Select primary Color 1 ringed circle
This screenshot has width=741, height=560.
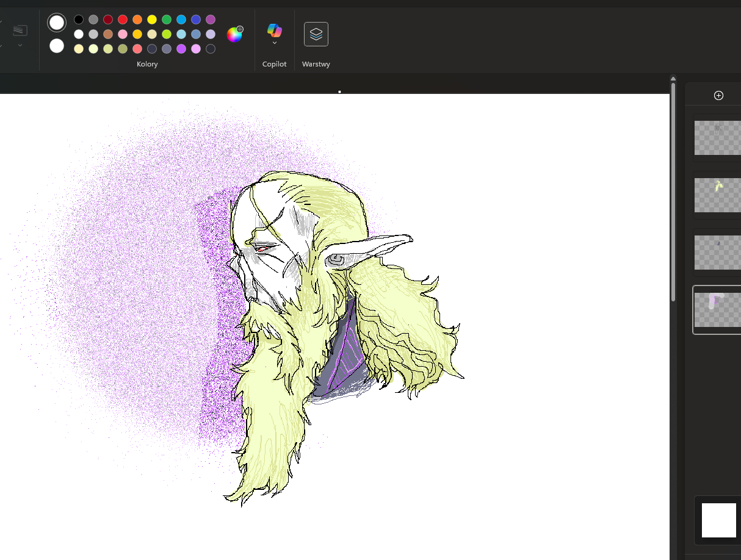coord(57,23)
